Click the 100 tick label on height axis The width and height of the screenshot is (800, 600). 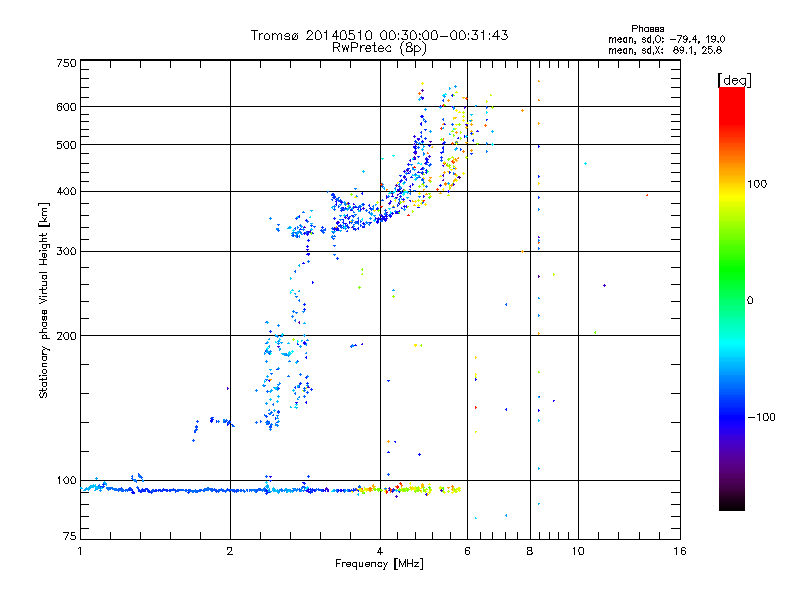coord(66,481)
